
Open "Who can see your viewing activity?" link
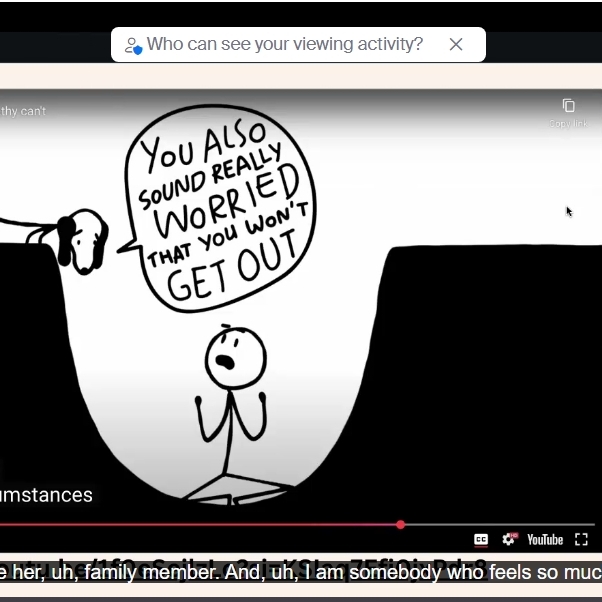pyautogui.click(x=285, y=44)
